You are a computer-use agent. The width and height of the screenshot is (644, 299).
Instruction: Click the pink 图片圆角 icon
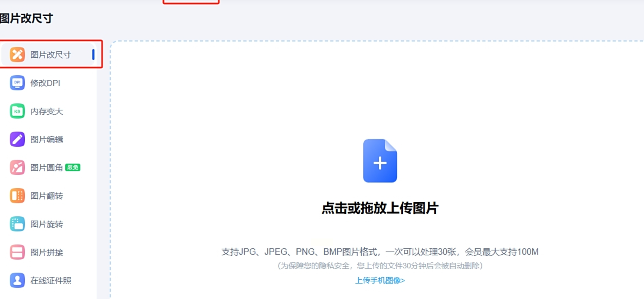[17, 167]
